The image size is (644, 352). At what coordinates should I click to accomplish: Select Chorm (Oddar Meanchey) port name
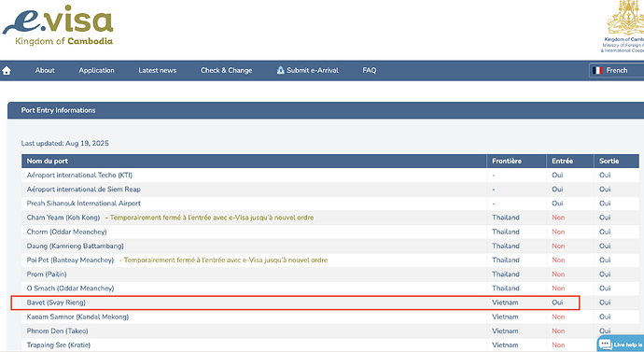[x=66, y=232]
